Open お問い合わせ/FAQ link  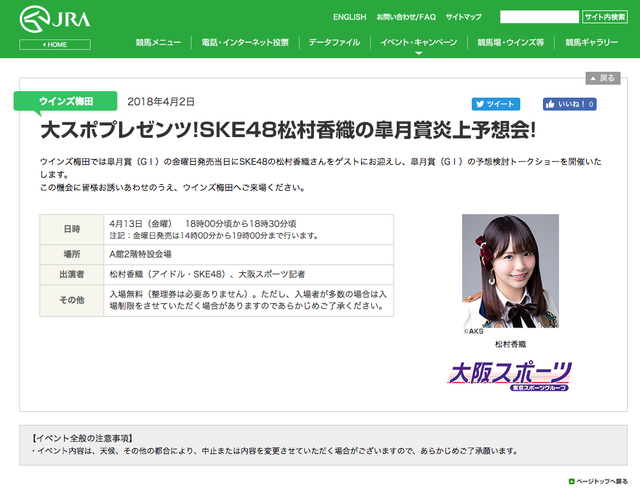pos(406,17)
